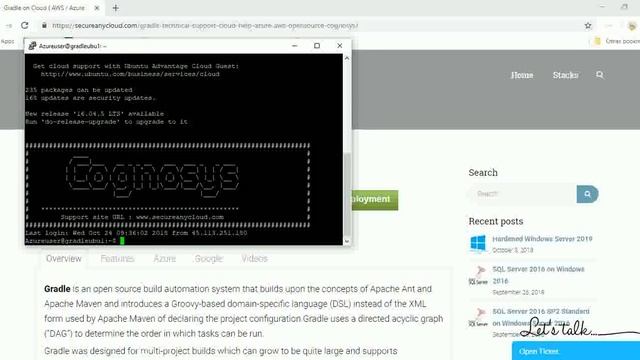Click the bold Gradle word in overview
Screen dimensions: 640x360
coord(57,289)
